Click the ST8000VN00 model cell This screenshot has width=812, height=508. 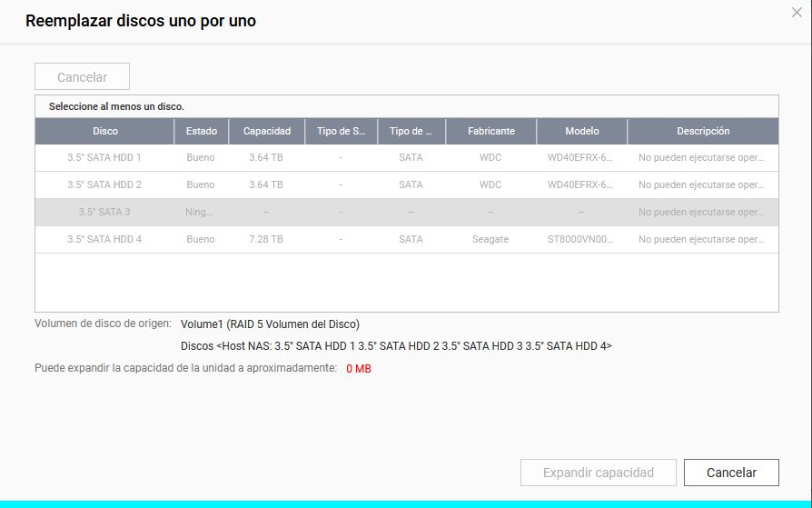(581, 239)
